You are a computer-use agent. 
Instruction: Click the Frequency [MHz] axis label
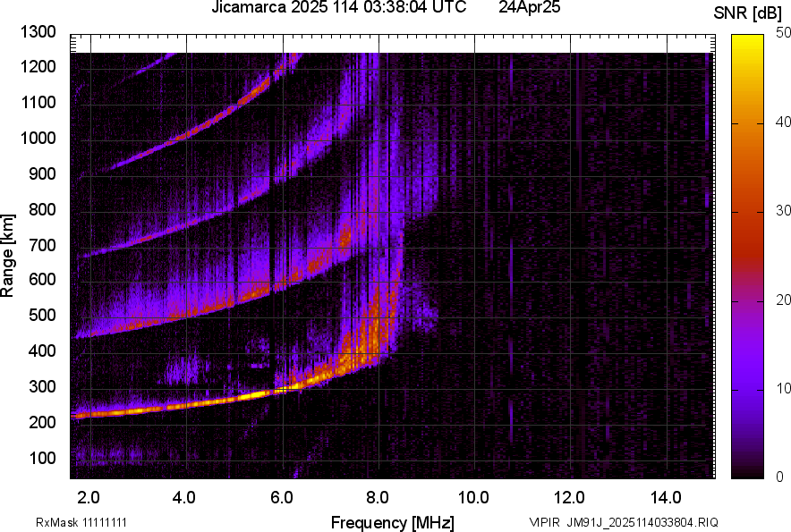[x=393, y=522]
